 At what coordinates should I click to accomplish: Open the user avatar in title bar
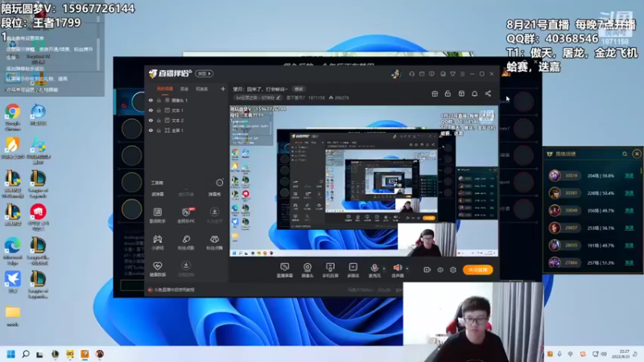[396, 74]
